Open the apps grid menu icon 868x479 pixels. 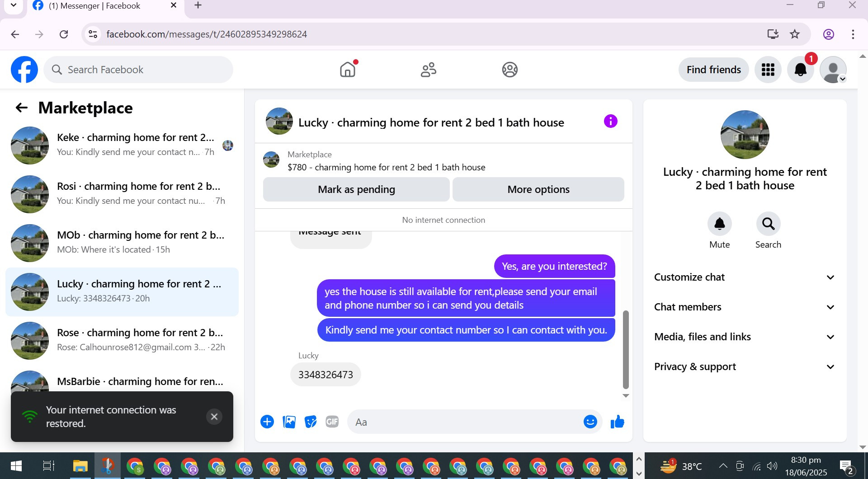(x=768, y=70)
